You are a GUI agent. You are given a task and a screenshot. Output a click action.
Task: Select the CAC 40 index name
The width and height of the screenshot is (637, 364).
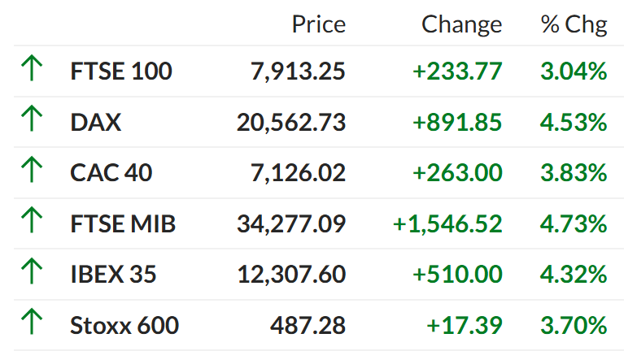pos(111,173)
